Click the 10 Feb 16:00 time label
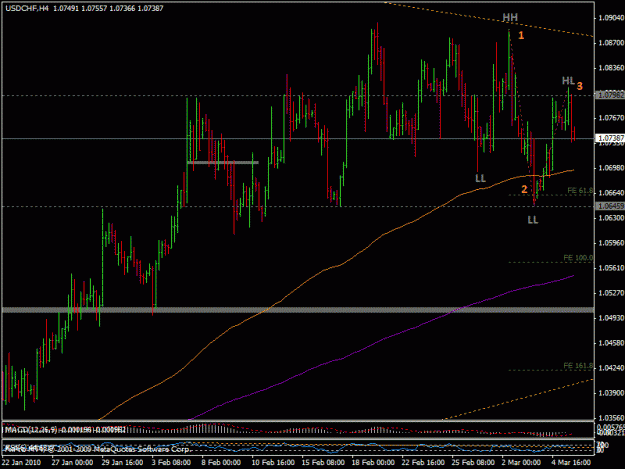Viewport: 625px width, 469px height. click(273, 462)
